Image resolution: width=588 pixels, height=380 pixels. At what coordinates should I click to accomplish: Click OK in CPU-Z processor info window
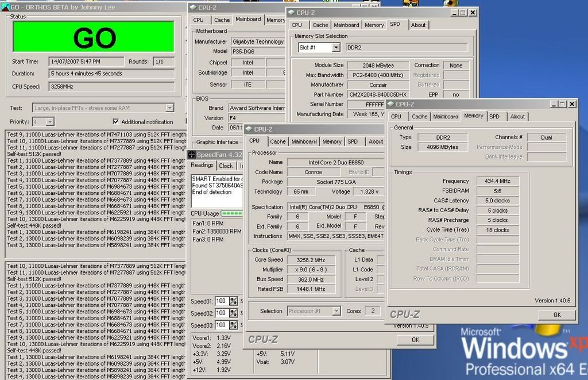point(416,340)
